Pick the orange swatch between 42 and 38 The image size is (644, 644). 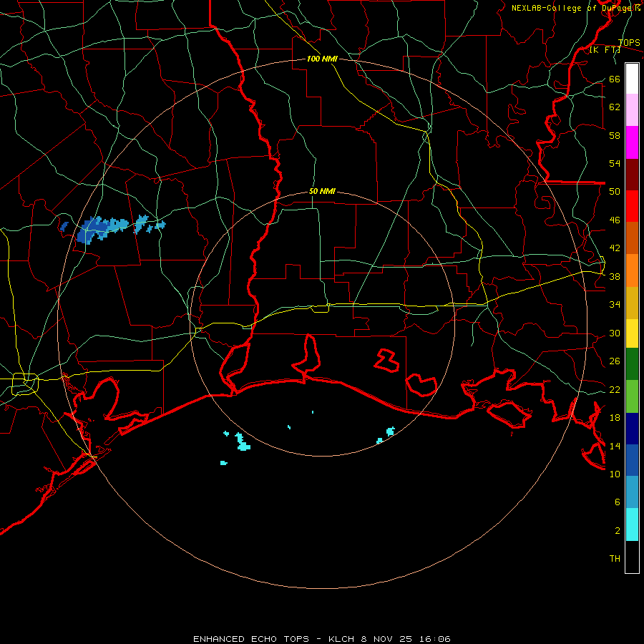tap(632, 270)
